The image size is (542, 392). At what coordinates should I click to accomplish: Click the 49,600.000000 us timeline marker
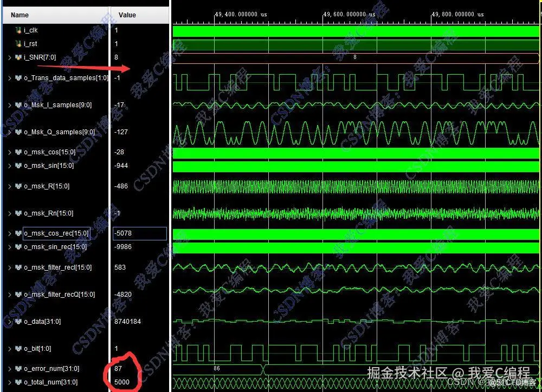point(349,15)
